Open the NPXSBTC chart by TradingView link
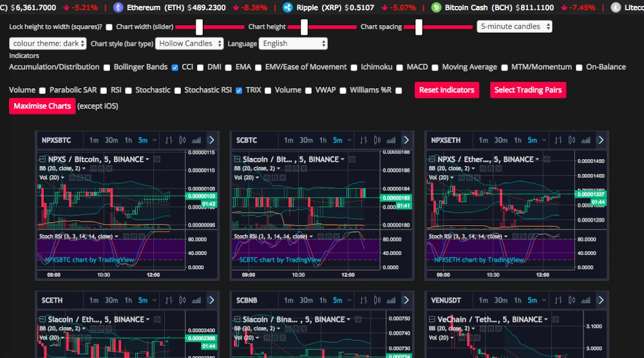This screenshot has height=358, width=644. tap(90, 260)
